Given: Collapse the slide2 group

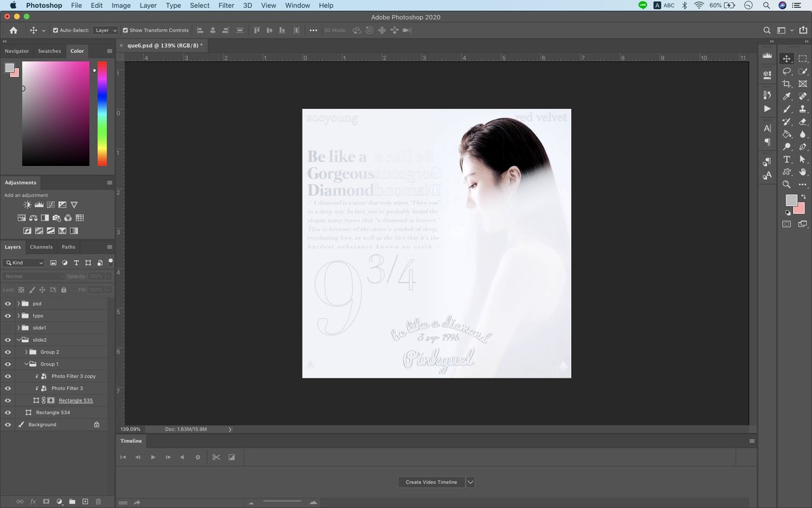Looking at the screenshot, I should (18, 340).
